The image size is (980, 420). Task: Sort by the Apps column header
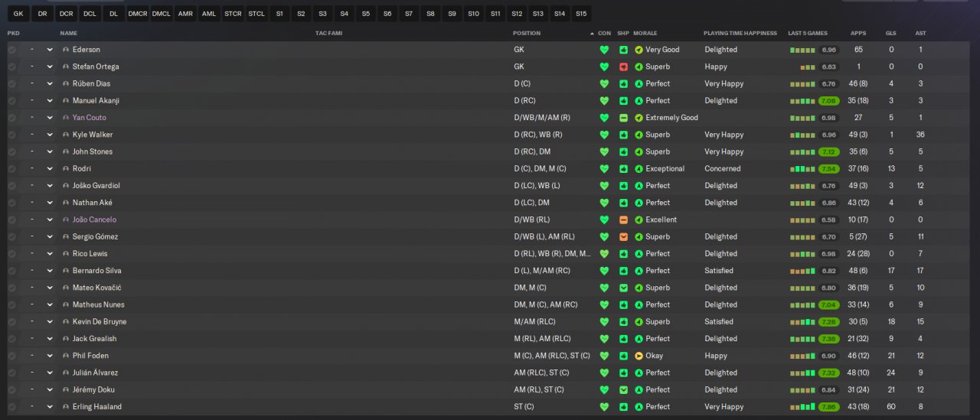pyautogui.click(x=858, y=34)
